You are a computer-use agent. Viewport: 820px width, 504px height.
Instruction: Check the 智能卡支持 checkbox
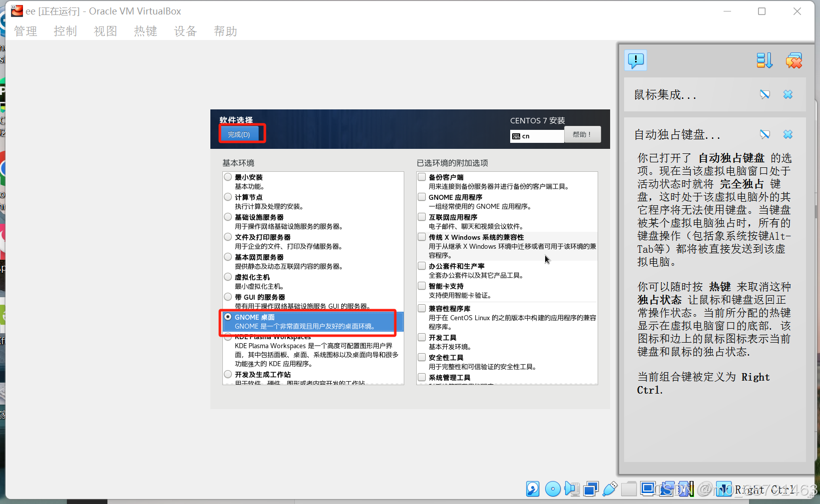click(422, 286)
